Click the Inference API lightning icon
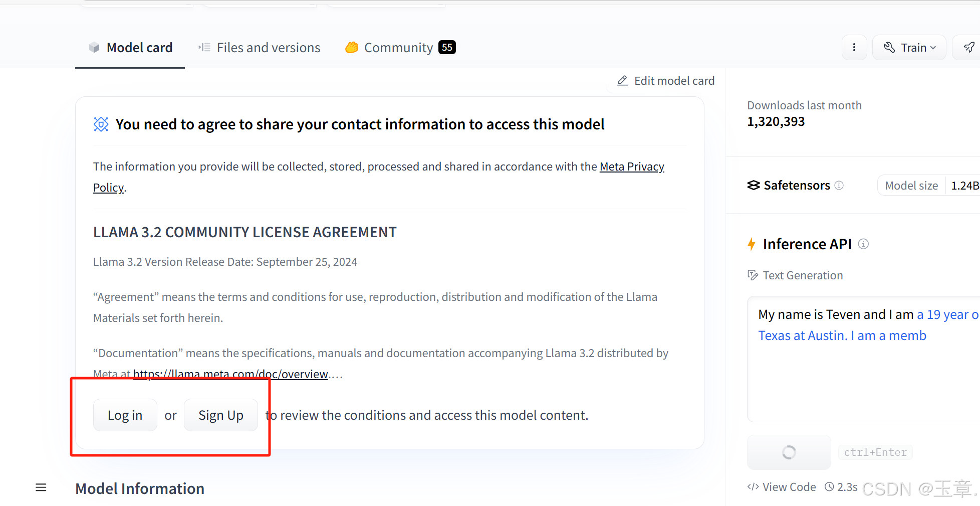The height and width of the screenshot is (506, 980). coord(752,244)
